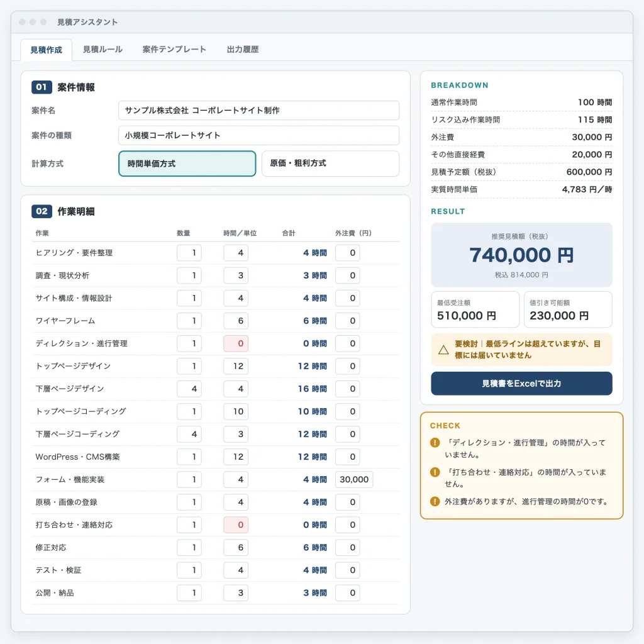Edit the 30,000 outsourcing cost for フォーム・機能実装
The image size is (644, 644).
coord(354,479)
